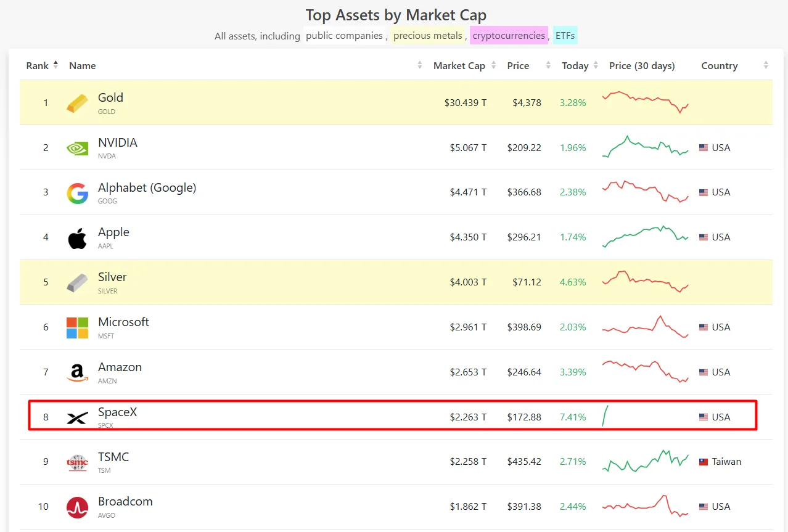
Task: Click the USA flag in Apple row
Action: (704, 237)
